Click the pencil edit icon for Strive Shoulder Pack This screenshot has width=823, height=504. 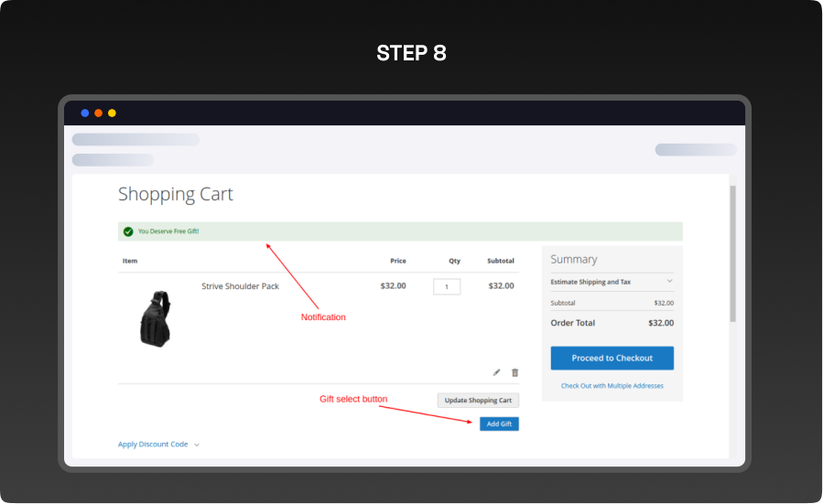click(x=497, y=372)
